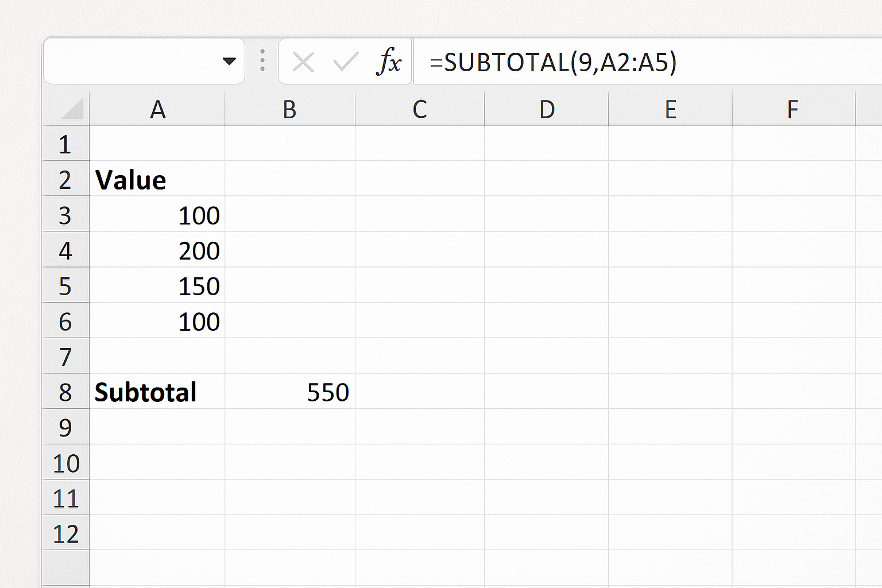
Task: Click the Subtotal label cell
Action: 157,392
